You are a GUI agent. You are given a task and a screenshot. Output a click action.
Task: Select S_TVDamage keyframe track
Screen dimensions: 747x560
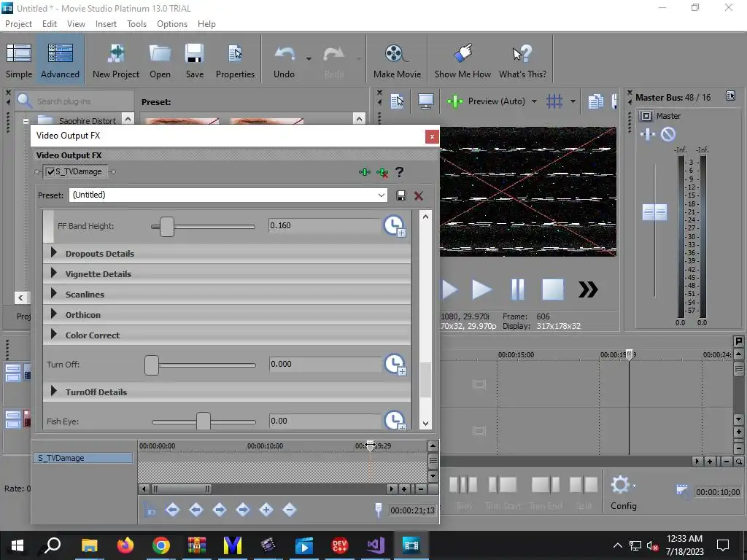tap(83, 458)
